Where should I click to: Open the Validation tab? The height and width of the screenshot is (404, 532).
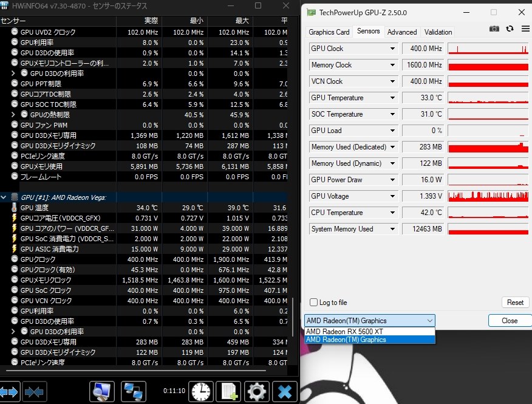(x=438, y=32)
